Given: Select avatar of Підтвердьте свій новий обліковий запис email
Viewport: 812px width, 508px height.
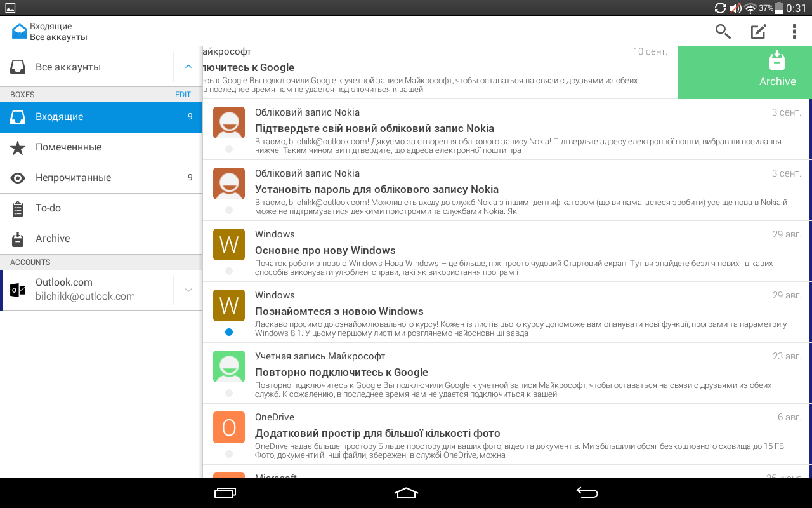Looking at the screenshot, I should (x=229, y=123).
